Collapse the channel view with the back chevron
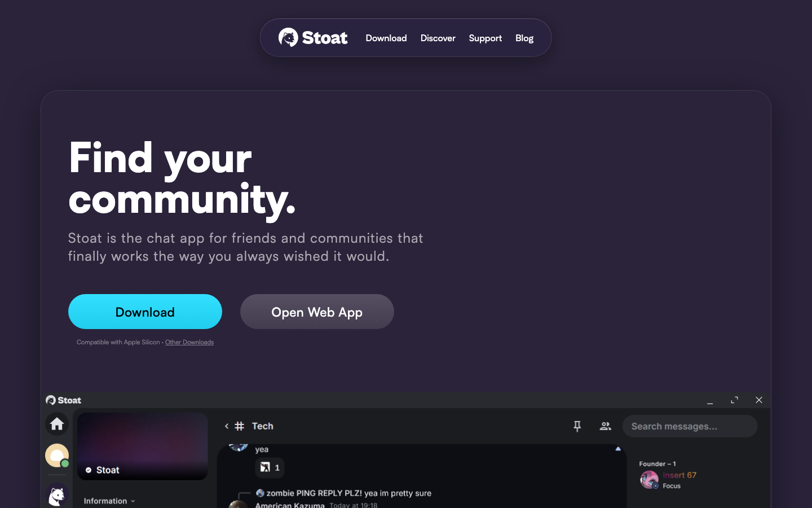Viewport: 812px width, 508px height. coord(226,426)
